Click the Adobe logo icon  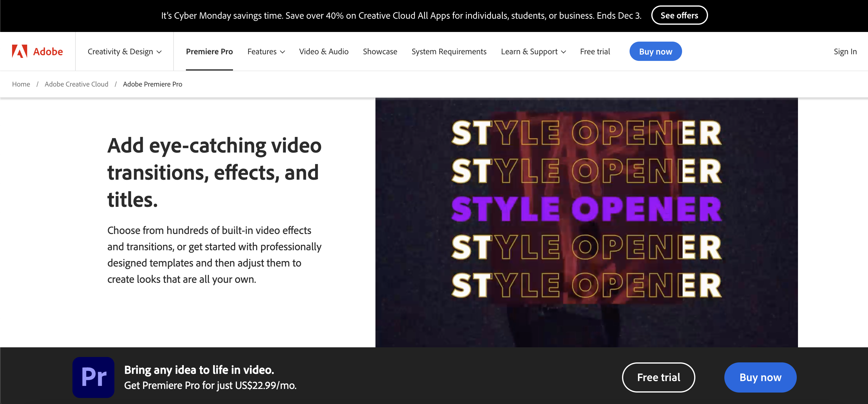20,51
